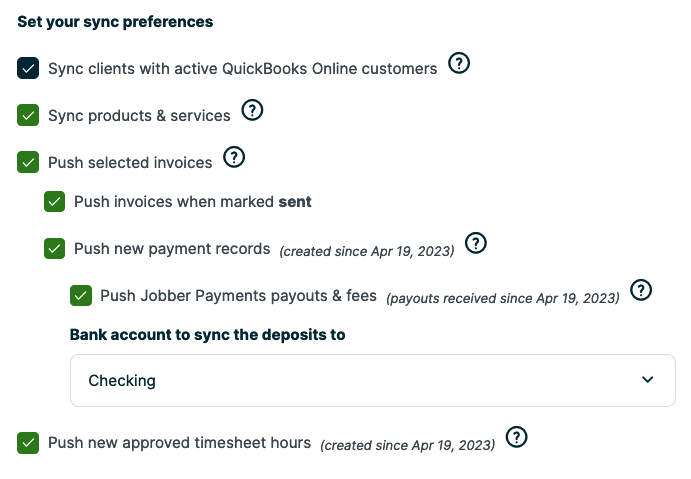Viewport: 691px width, 479px height.
Task: Open the Checking bank account dropdown
Action: click(x=372, y=380)
